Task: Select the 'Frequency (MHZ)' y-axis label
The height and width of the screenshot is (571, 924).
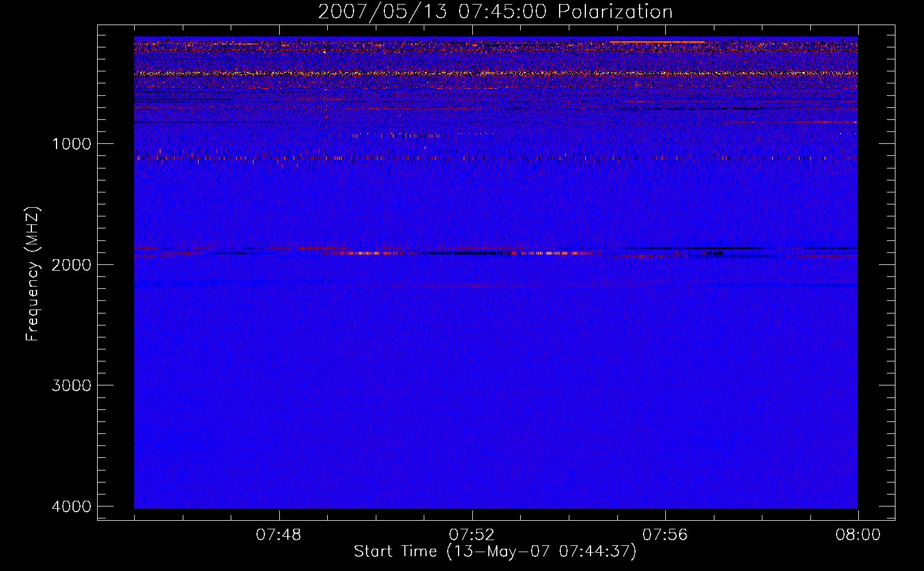Action: pyautogui.click(x=33, y=274)
